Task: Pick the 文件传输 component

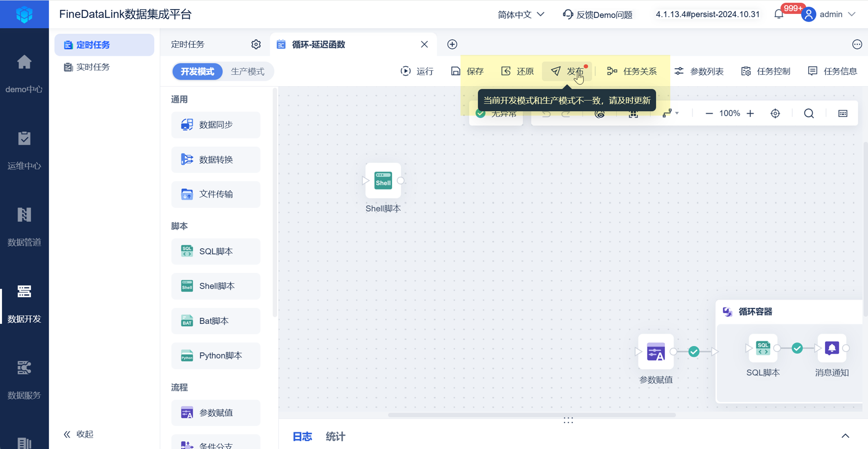Action: click(216, 194)
